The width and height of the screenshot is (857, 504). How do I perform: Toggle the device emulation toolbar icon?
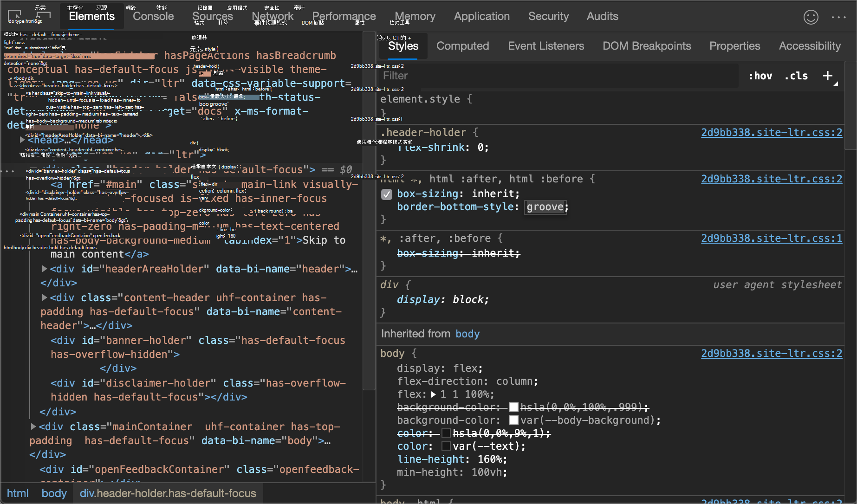[43, 16]
